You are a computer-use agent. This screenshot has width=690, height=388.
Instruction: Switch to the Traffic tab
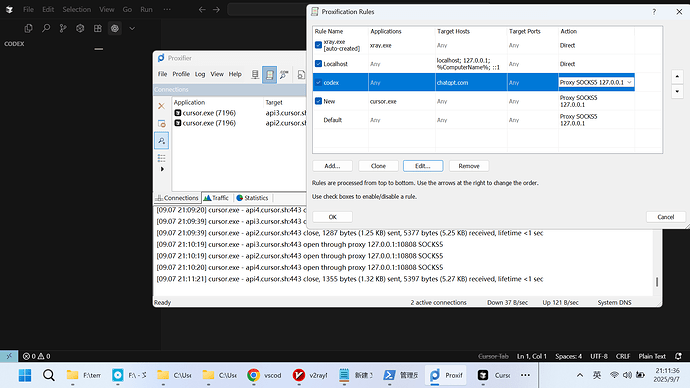[216, 198]
